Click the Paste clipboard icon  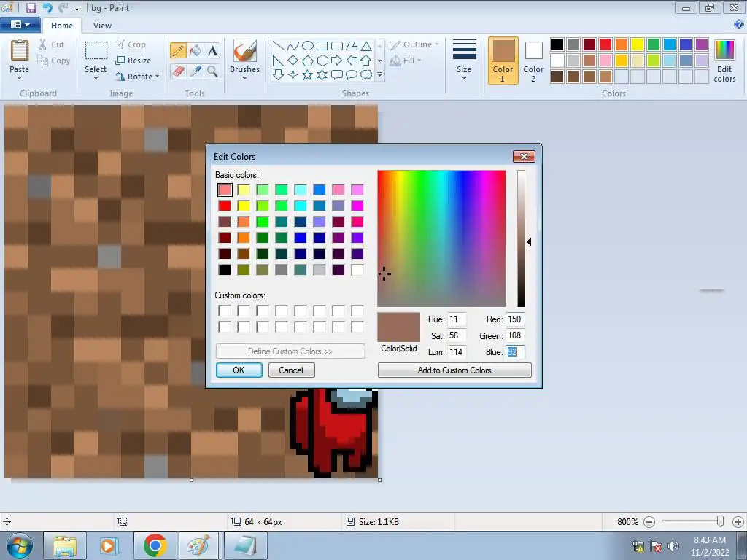click(x=20, y=50)
